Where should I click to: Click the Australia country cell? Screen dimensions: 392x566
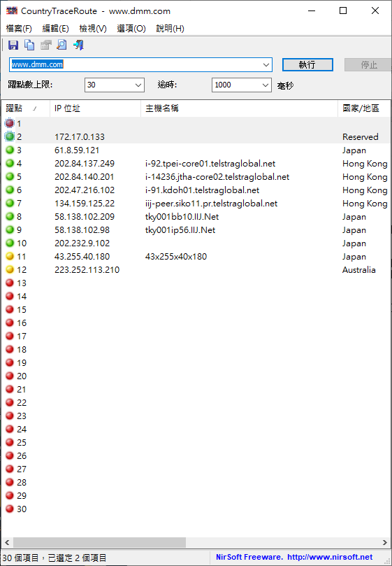(x=359, y=270)
